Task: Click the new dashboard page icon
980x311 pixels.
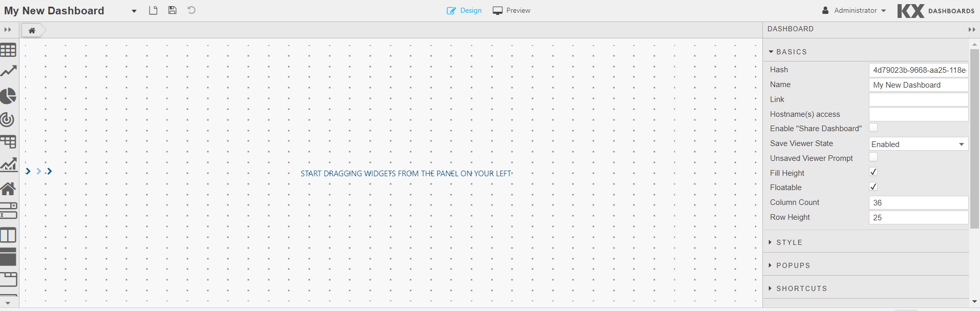Action: click(x=153, y=10)
